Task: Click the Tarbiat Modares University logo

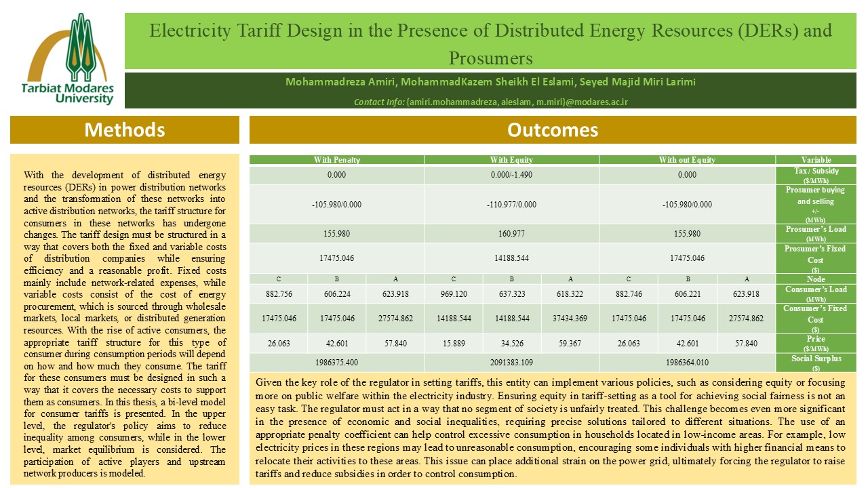Action: coord(66,59)
